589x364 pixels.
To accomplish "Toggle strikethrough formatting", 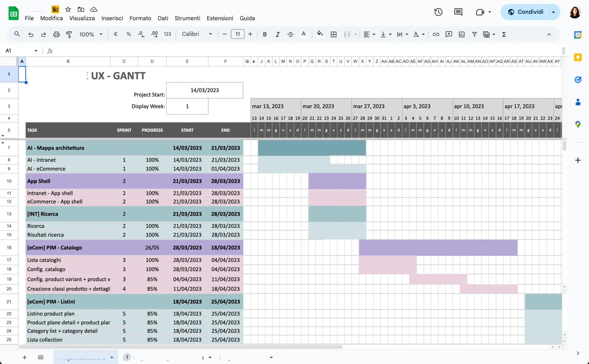I will click(x=290, y=34).
